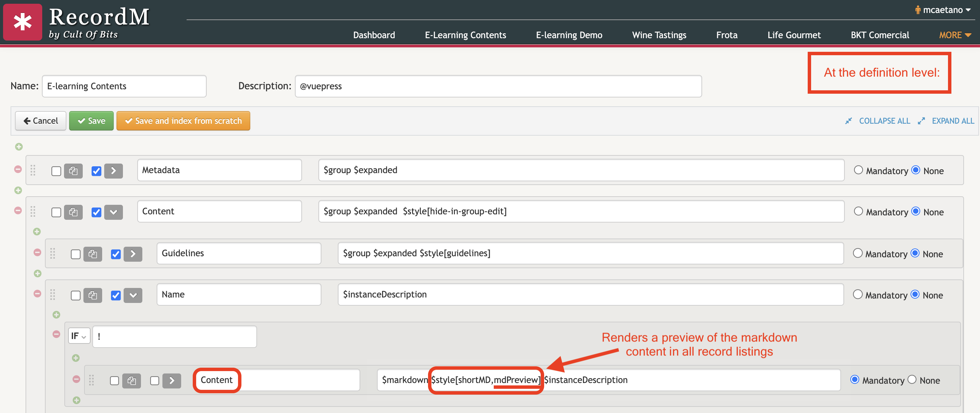Uncheck the blue checkbox in Name row

[x=116, y=295]
